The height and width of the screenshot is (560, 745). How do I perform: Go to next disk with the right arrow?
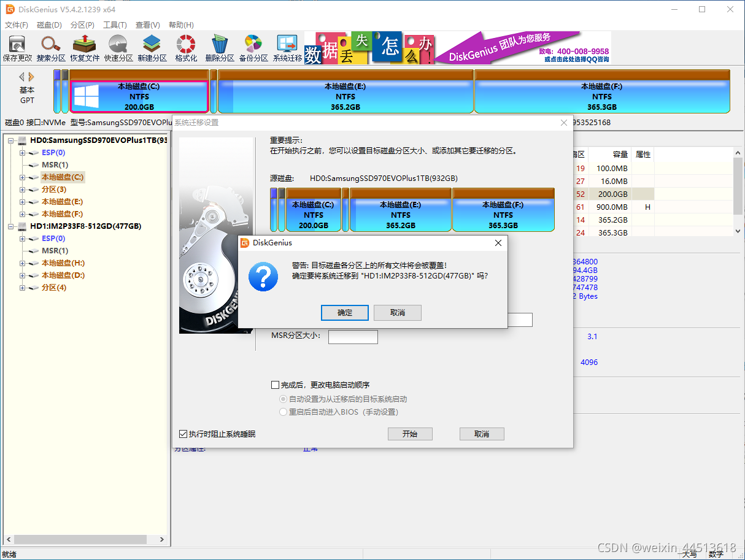[31, 77]
